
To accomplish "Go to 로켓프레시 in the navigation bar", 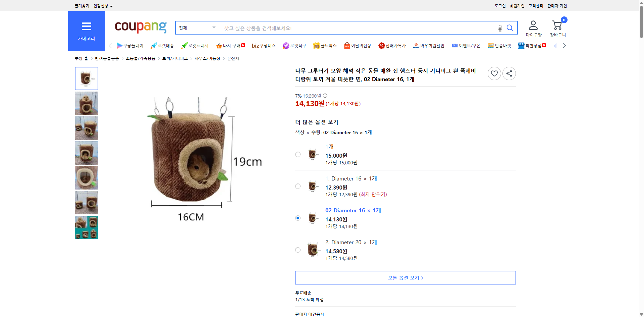I will [x=194, y=45].
